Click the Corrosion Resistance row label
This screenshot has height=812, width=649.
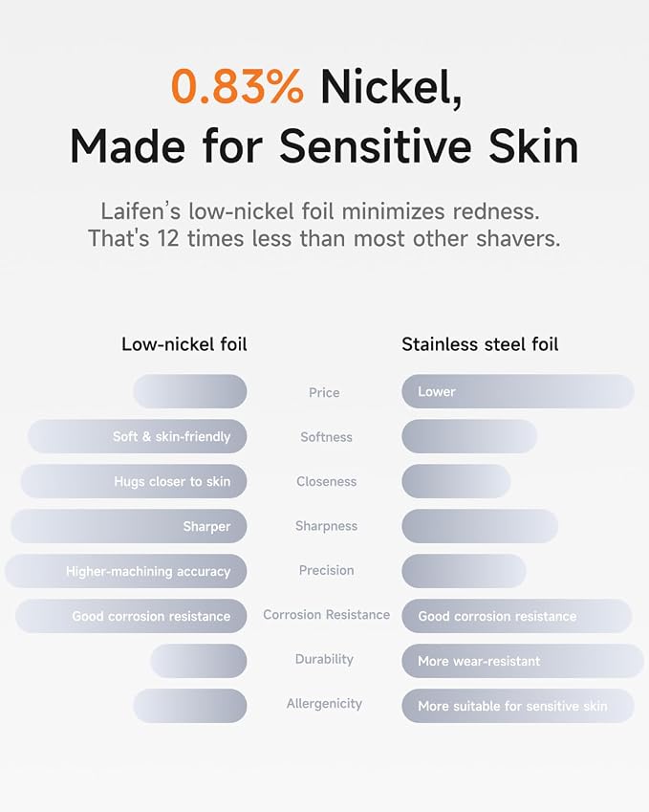(326, 615)
